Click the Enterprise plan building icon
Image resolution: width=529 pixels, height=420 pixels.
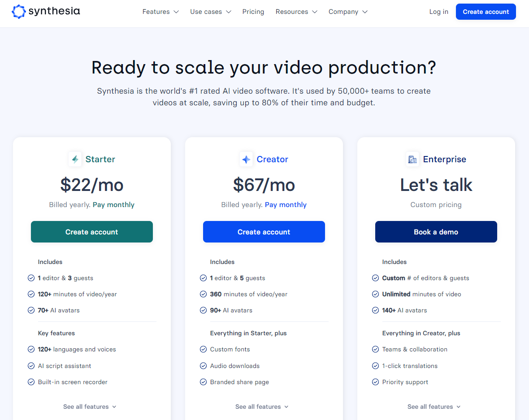tap(412, 159)
